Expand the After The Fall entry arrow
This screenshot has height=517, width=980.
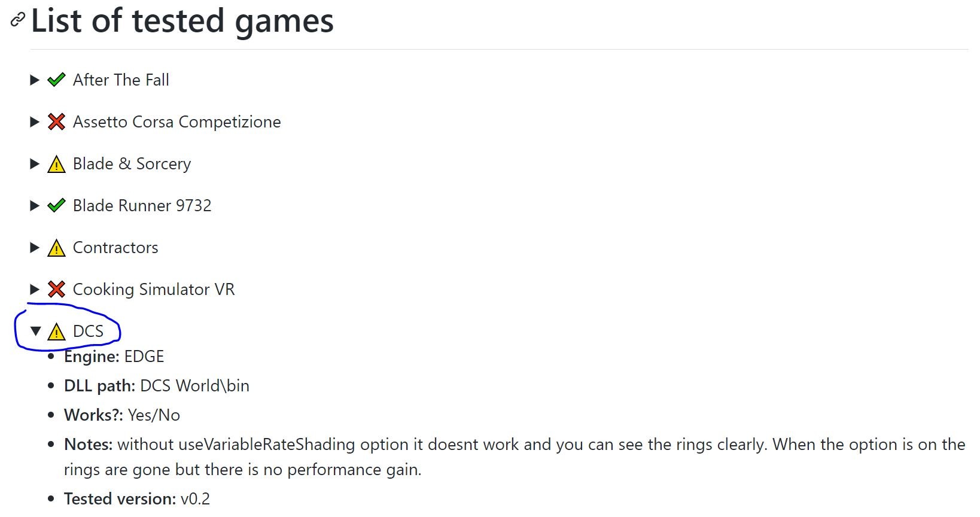tap(35, 80)
